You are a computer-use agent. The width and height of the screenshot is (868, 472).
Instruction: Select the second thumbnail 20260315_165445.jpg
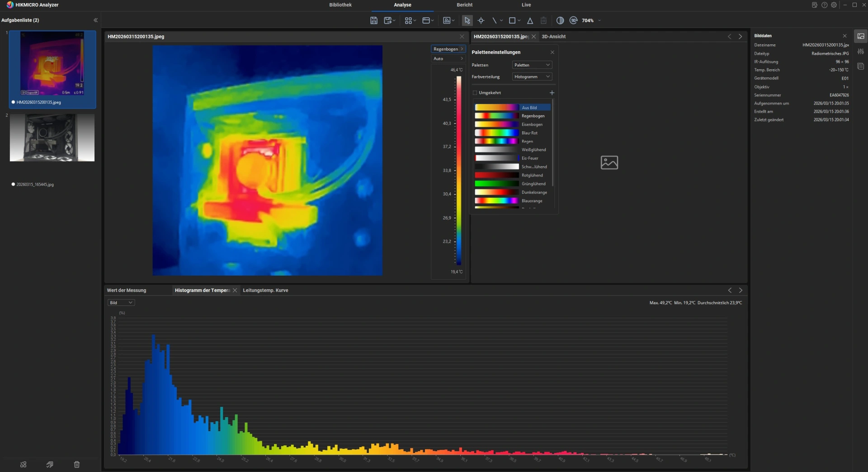52,138
